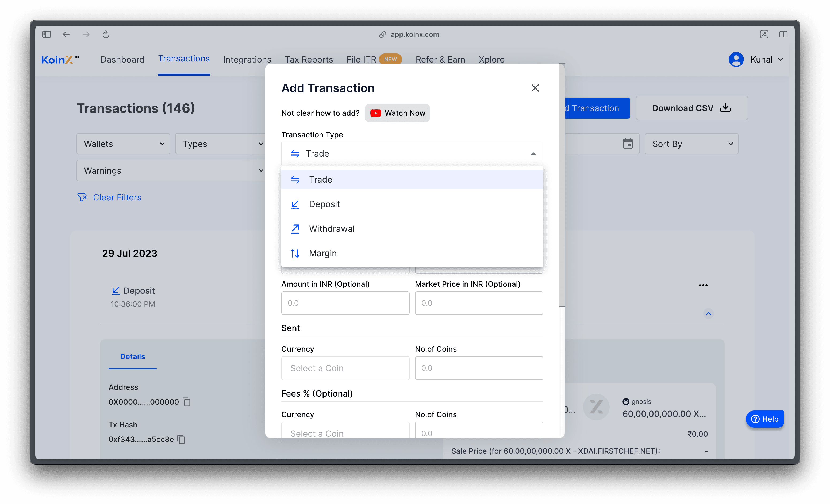Screen dimensions: 830x504
Task: Click the 60,00,00,000.00 X... amount text
Action: pyautogui.click(x=664, y=414)
